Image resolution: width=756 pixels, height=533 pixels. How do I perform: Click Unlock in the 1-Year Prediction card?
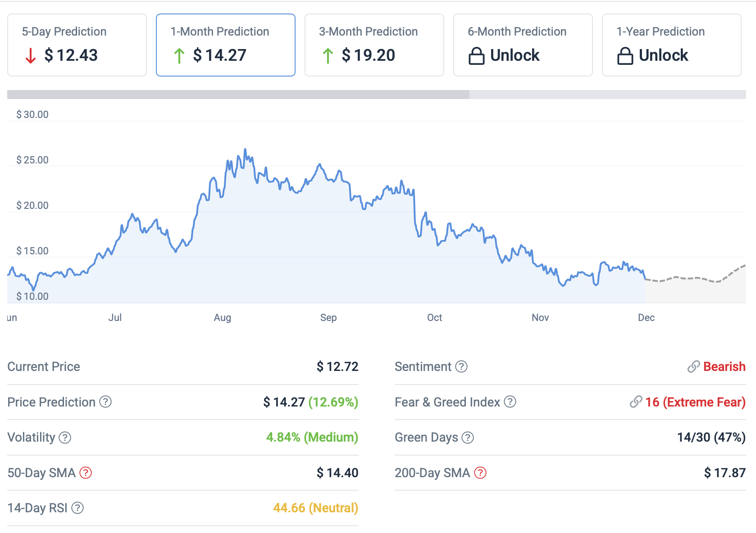[x=663, y=55]
